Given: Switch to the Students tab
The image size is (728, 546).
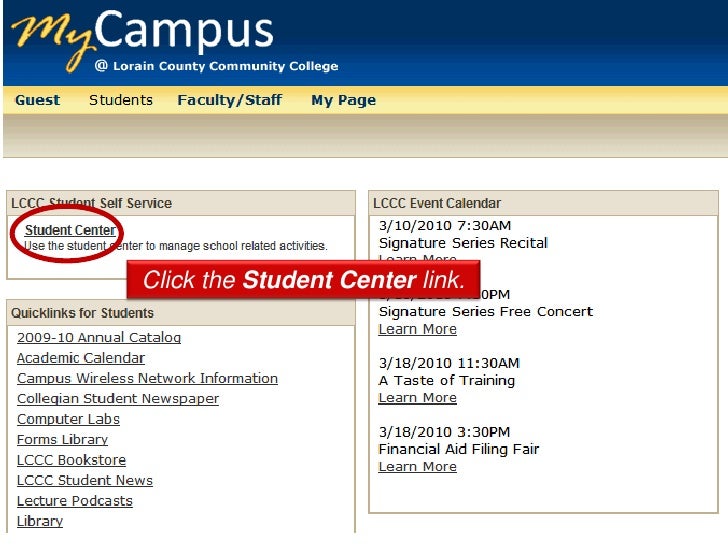Looking at the screenshot, I should pos(121,100).
